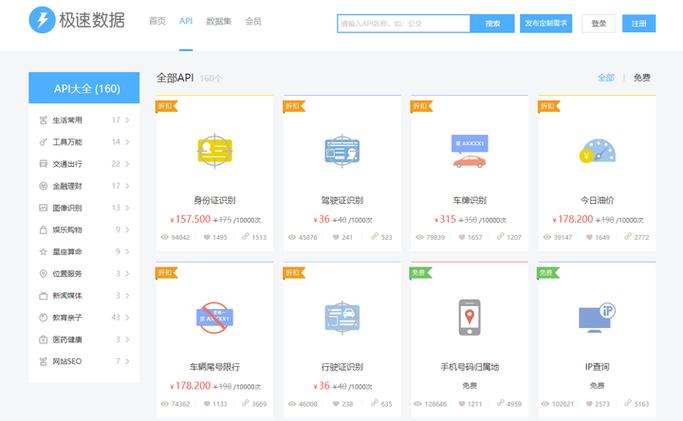Screen dimensions: 683x421
Task: Click the 登录 login button
Action: 598,24
